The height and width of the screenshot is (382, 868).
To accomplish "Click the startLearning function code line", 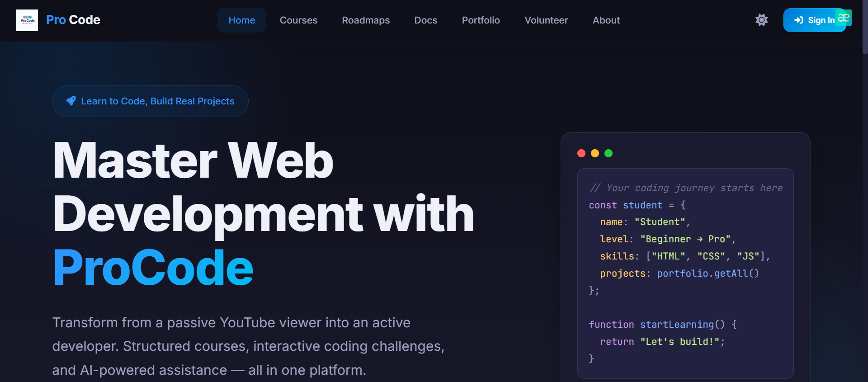I will (662, 325).
